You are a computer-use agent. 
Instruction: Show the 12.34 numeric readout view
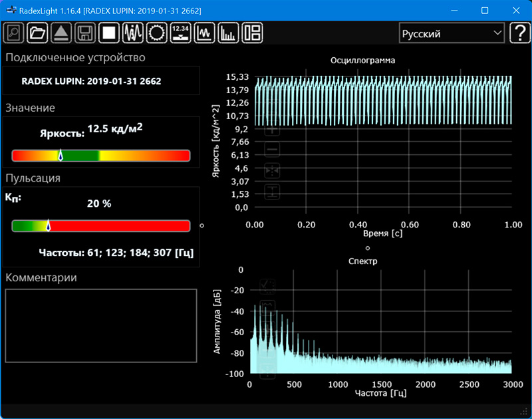[180, 33]
